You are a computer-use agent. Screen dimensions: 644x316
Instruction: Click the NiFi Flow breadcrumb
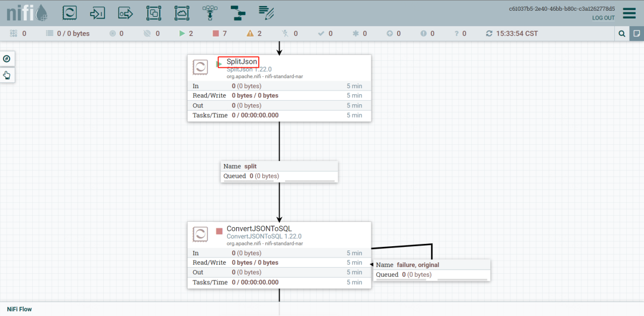[x=19, y=309]
